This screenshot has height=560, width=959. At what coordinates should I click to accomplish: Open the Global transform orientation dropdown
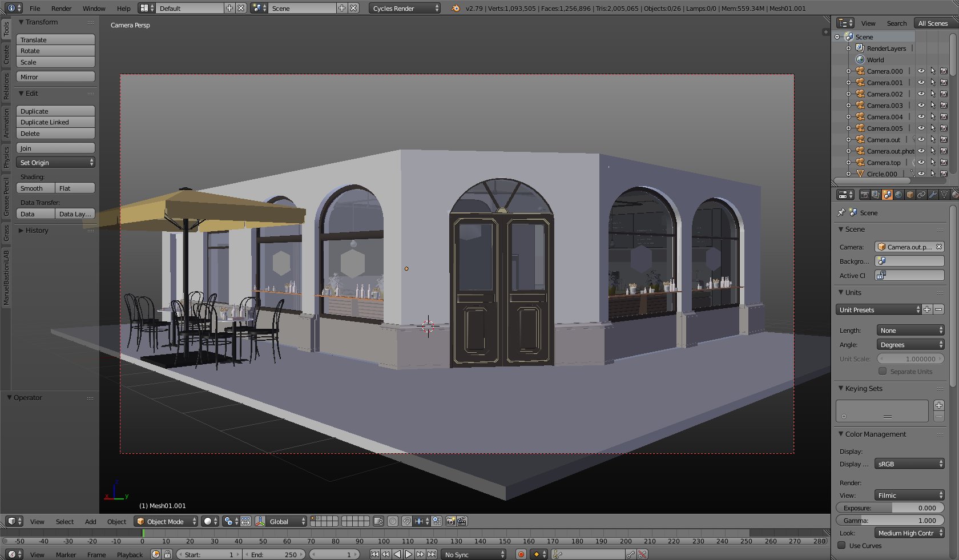pyautogui.click(x=287, y=521)
